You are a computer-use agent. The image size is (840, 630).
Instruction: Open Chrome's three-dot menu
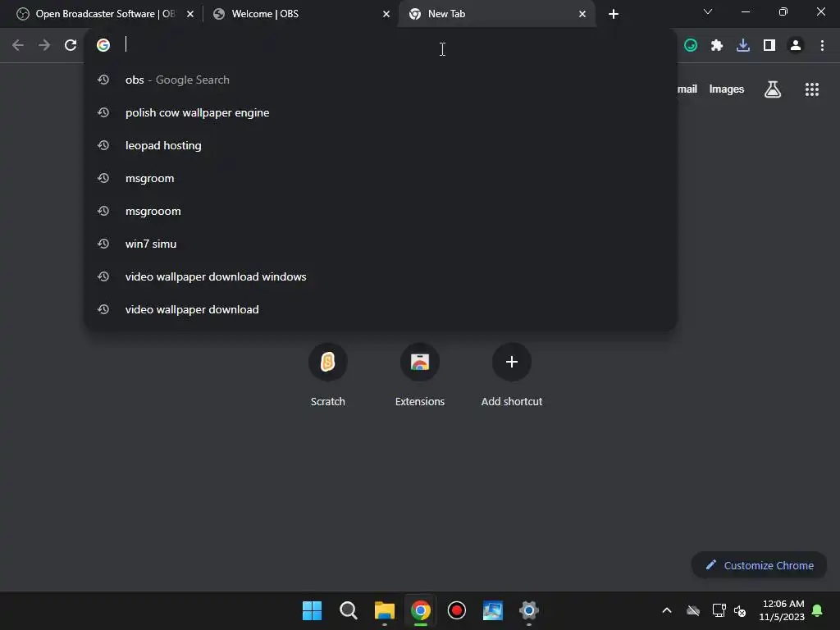click(x=822, y=46)
